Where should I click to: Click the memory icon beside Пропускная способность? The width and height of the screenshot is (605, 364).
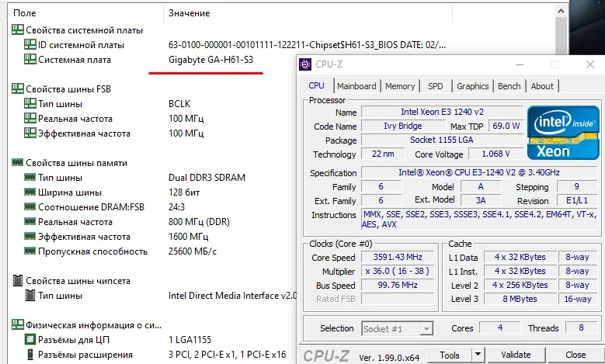pyautogui.click(x=30, y=251)
